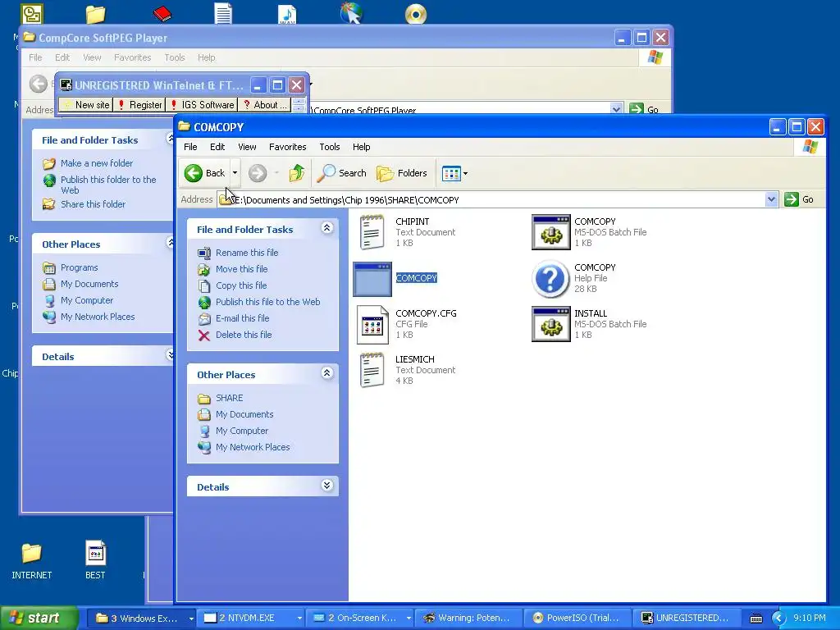
Task: Click Go button in SoftPEG Player window
Action: tap(645, 109)
